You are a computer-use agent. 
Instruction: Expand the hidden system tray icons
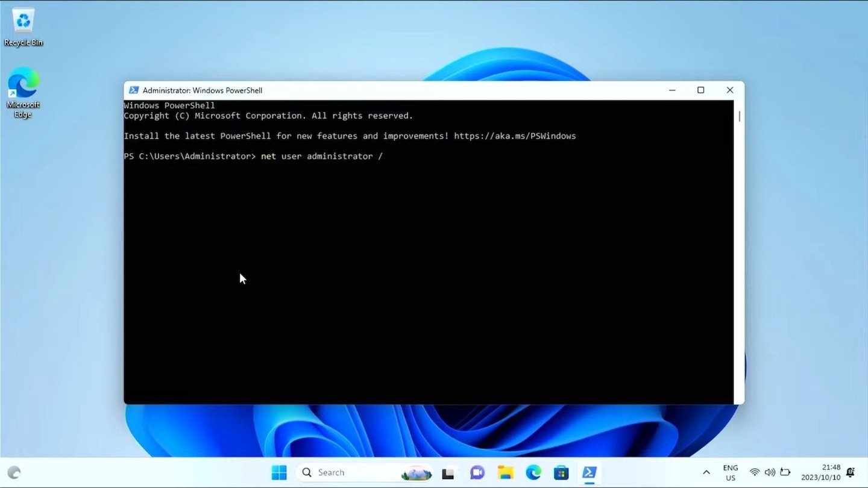[x=706, y=473]
